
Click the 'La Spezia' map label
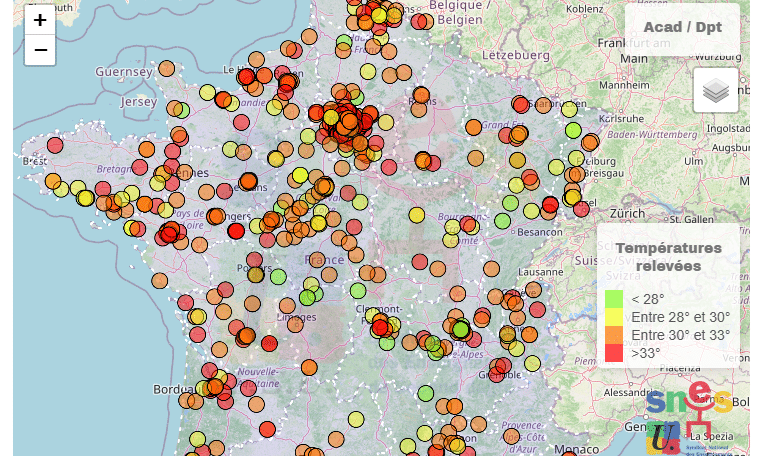712,436
